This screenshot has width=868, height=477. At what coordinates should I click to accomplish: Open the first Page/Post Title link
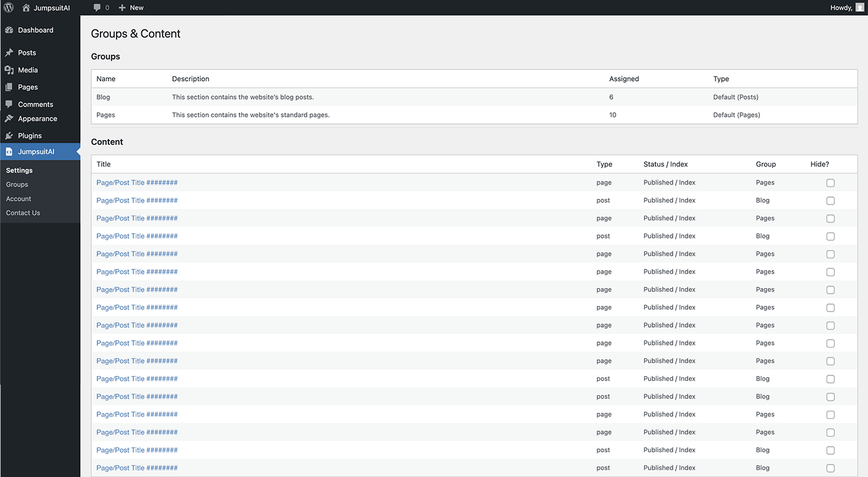[x=136, y=182]
